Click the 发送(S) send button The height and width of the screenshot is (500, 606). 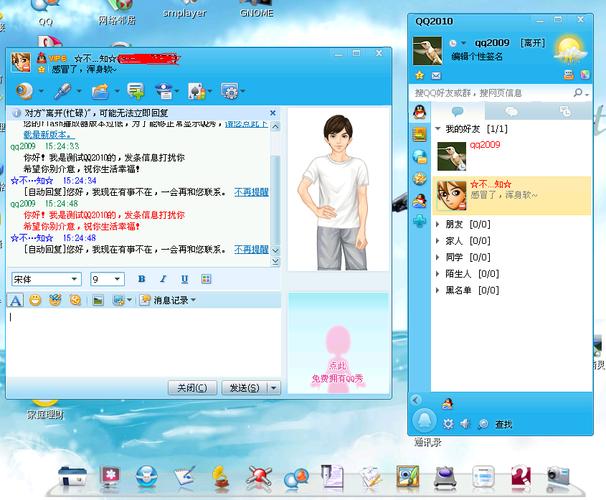point(245,388)
